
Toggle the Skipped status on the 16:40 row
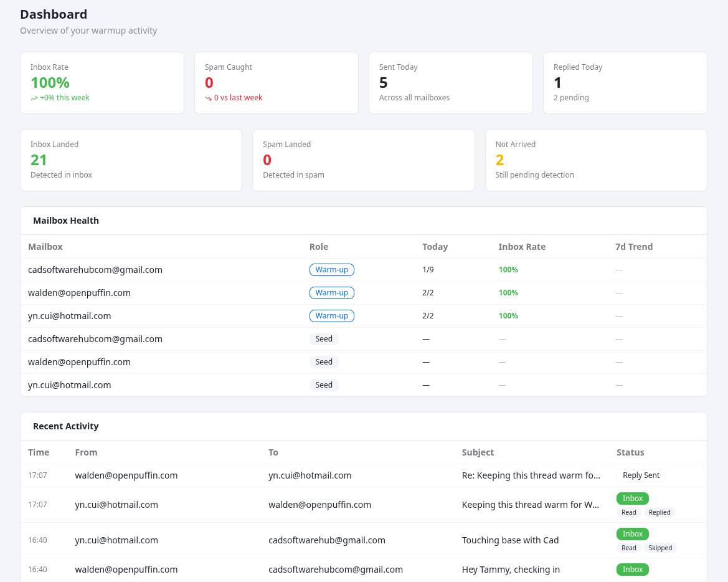point(660,548)
